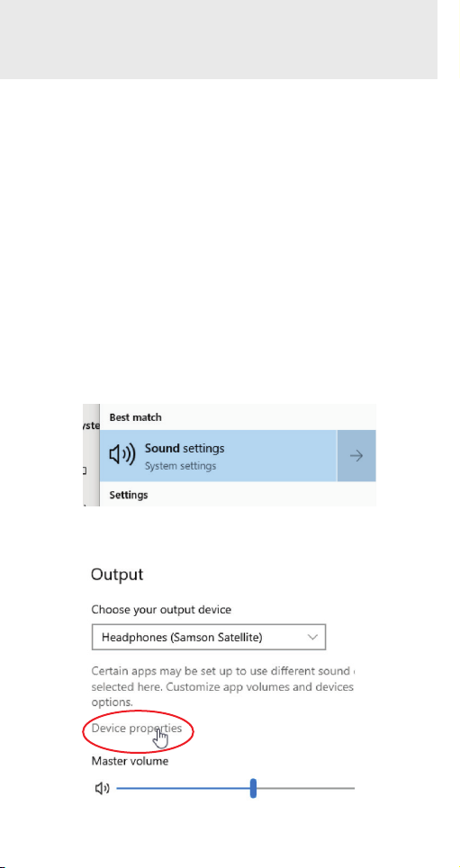Open the Headphones (Samson Satellite) output dropdown
This screenshot has width=460, height=868.
pyautogui.click(x=208, y=637)
